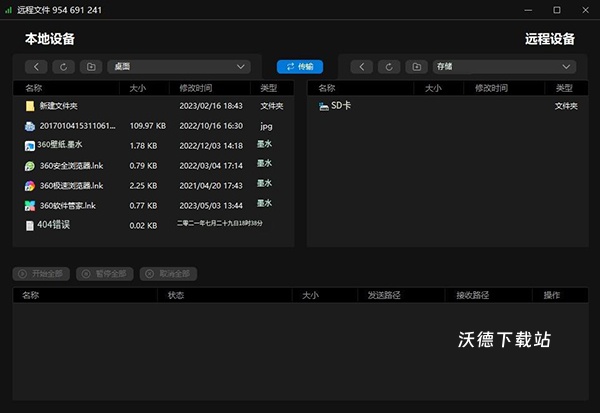Click the 大小 column header in transfer list
This screenshot has height=413, width=600.
tap(310, 295)
